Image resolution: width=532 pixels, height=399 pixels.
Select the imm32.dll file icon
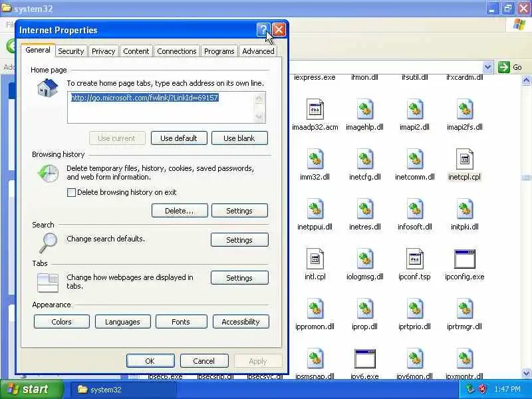[x=315, y=159]
